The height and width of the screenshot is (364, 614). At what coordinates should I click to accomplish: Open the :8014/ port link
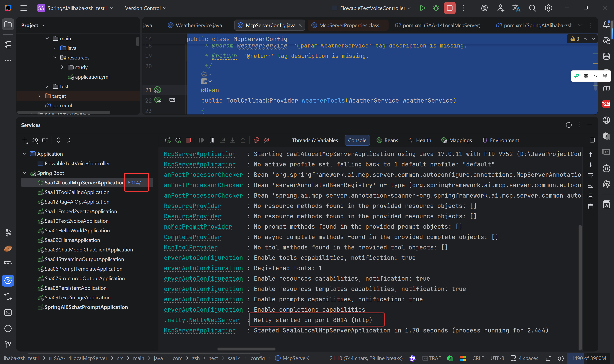(x=134, y=182)
